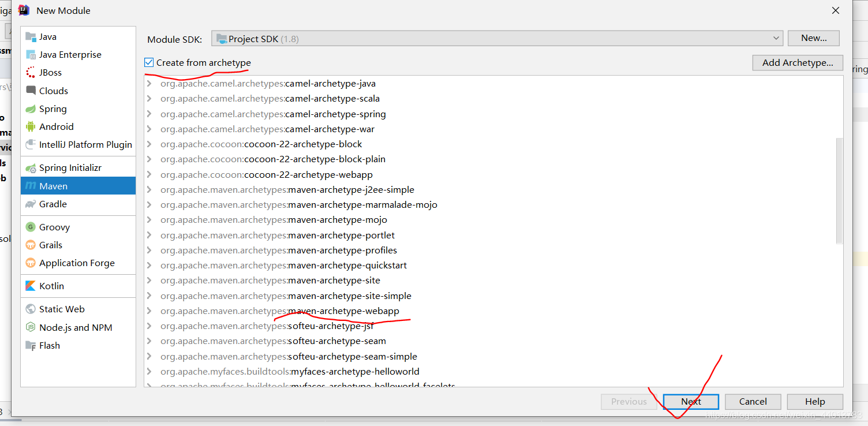The image size is (868, 426).
Task: Click the Flash folder icon
Action: coord(31,345)
